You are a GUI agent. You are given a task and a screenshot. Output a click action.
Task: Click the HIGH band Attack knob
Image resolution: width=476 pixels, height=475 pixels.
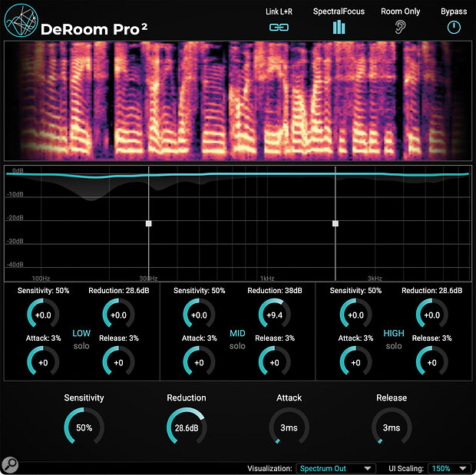pos(355,362)
